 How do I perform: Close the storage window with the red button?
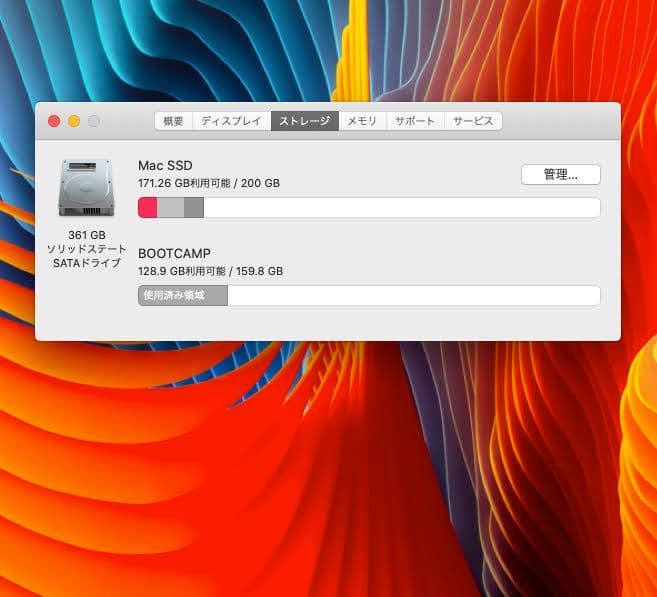click(x=54, y=121)
